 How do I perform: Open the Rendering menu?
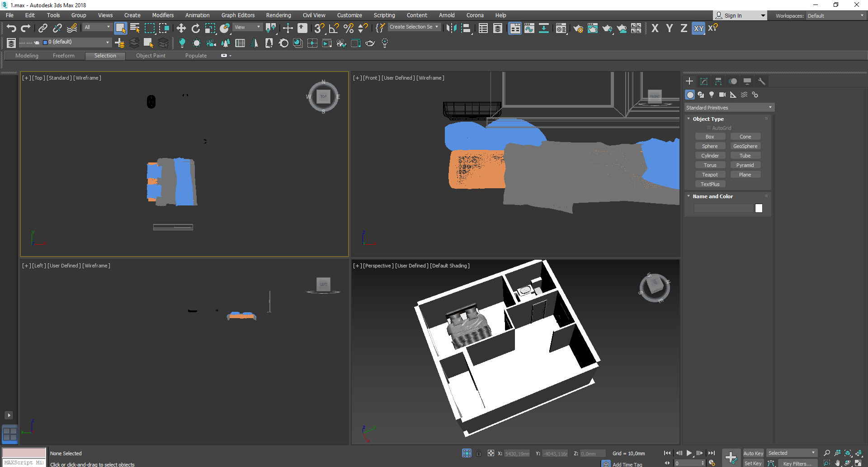pyautogui.click(x=278, y=15)
